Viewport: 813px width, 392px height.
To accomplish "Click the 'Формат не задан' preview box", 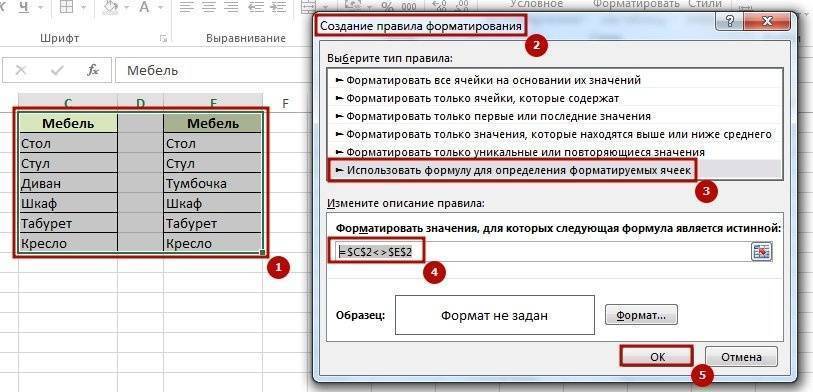I will 494,315.
